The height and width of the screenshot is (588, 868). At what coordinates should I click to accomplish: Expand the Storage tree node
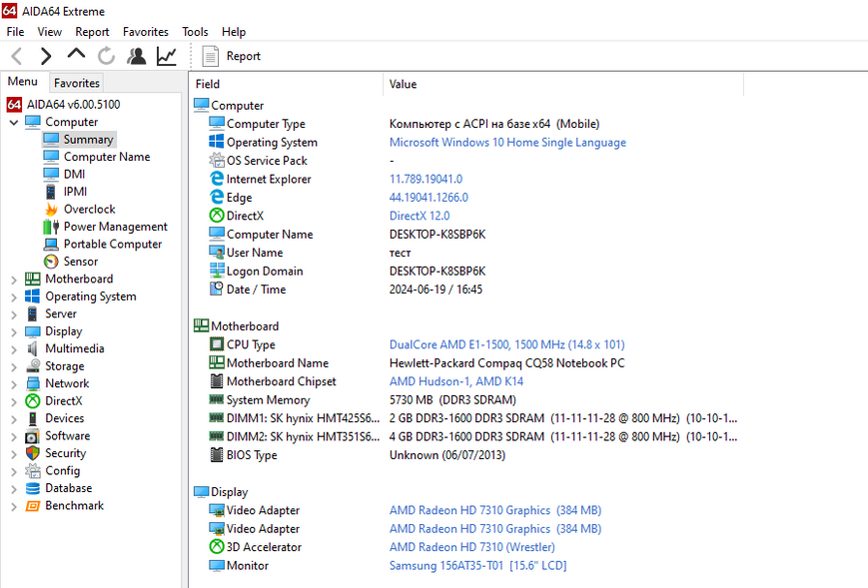(x=14, y=367)
